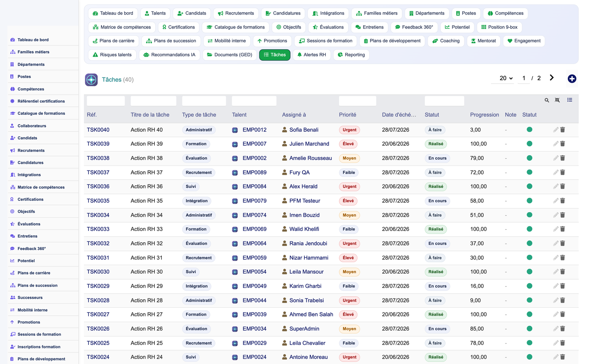Open the Alertes RH tab

point(311,55)
